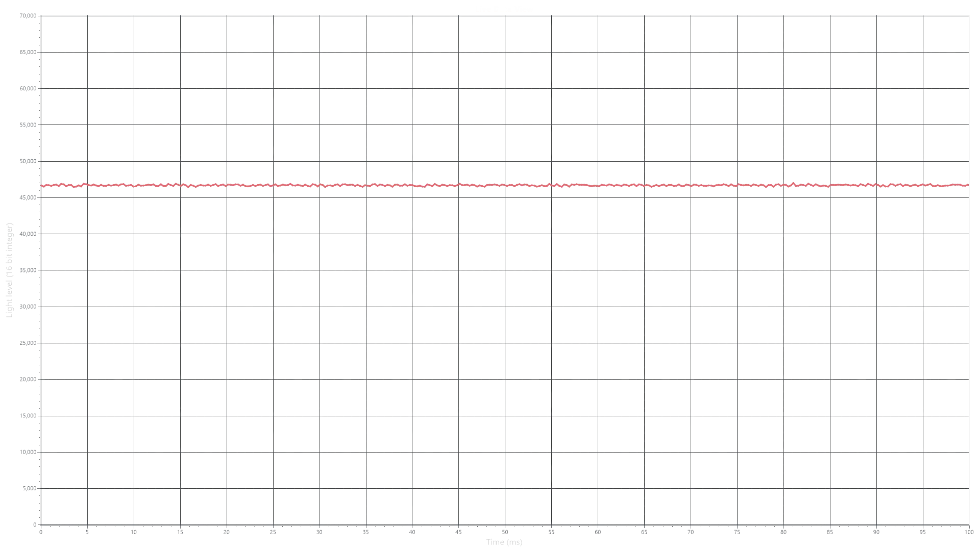
Task: Click the right border of the plot area
Action: 969,357
